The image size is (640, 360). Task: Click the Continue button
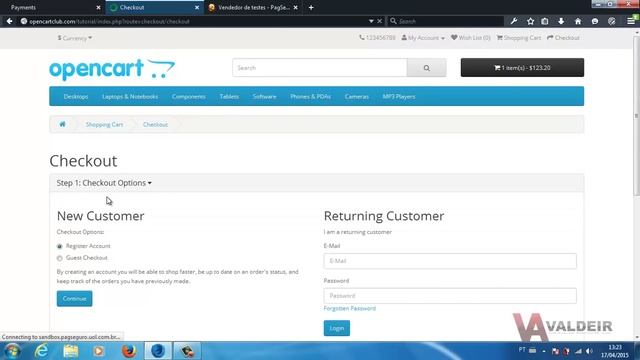(74, 299)
